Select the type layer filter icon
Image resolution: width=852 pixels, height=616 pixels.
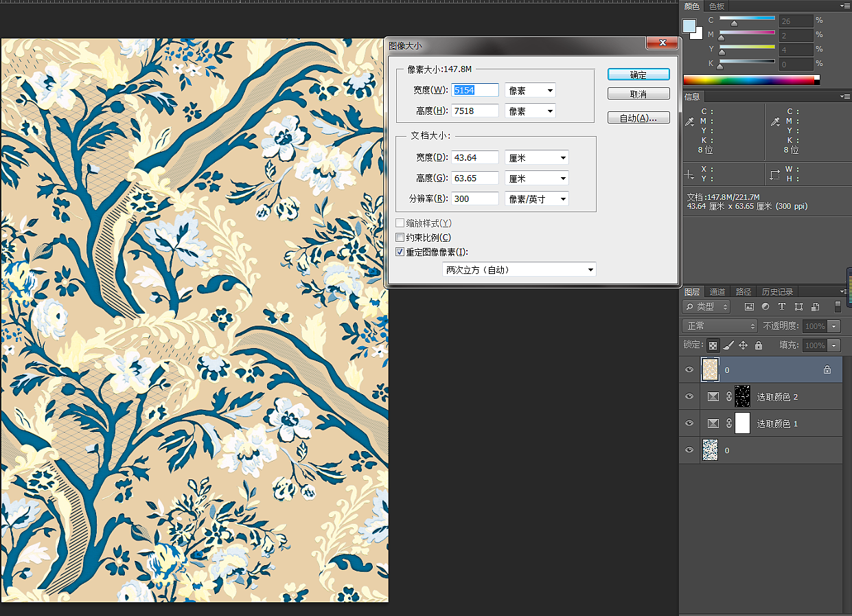782,307
